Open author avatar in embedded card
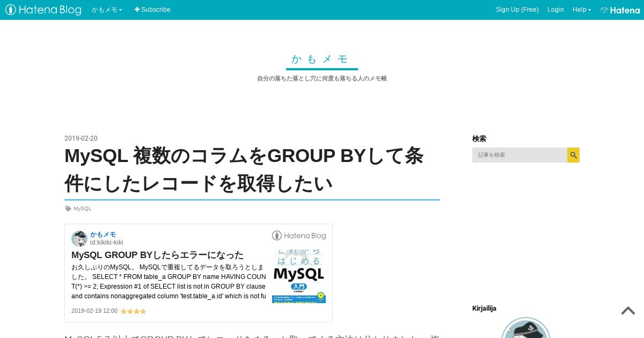 (x=79, y=239)
